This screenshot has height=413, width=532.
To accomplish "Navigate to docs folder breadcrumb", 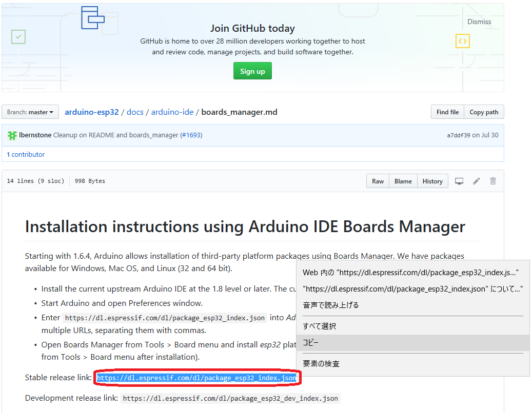I will 135,112.
